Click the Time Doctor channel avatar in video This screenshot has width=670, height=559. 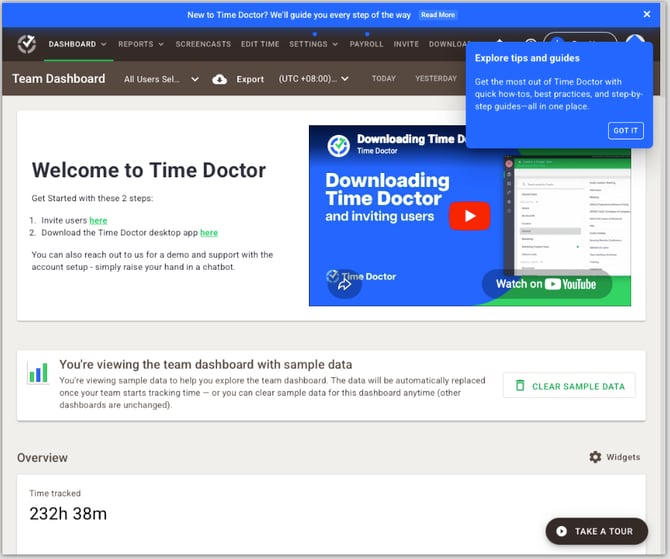click(338, 145)
